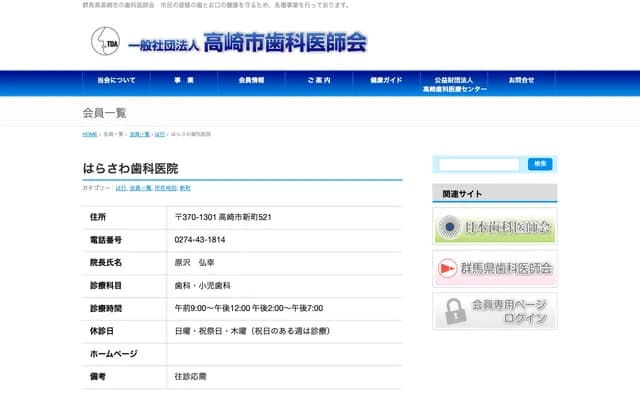Open 高崎歯科医療センター in the navigation bar
Viewport: 640px width, 400px height.
454,84
